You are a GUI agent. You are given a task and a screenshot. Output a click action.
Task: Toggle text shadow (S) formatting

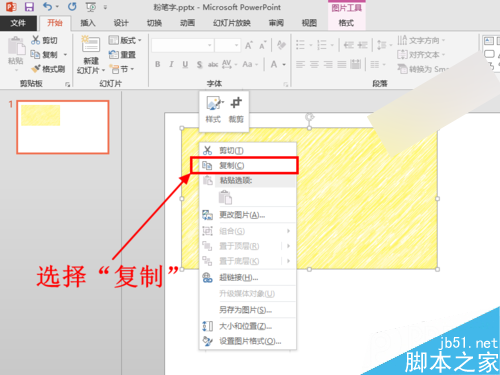click(x=199, y=64)
